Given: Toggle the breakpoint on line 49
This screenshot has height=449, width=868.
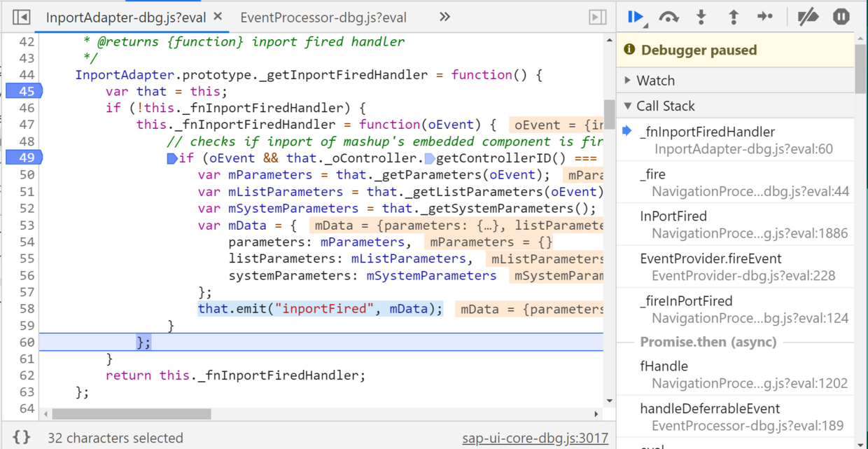Looking at the screenshot, I should click(24, 158).
